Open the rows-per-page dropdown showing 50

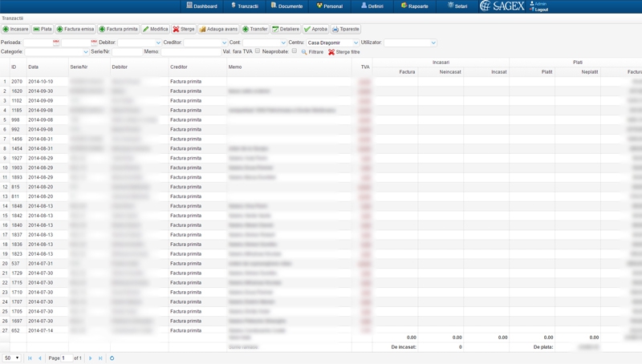coord(12,358)
